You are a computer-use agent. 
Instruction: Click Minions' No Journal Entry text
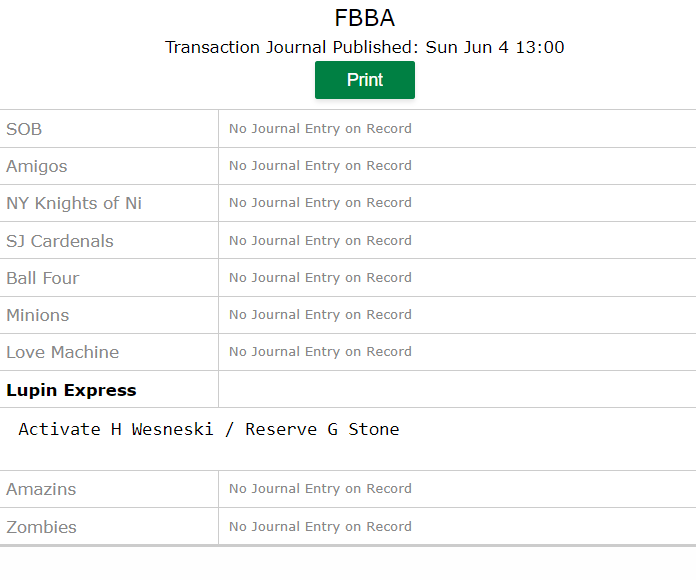[x=320, y=315]
